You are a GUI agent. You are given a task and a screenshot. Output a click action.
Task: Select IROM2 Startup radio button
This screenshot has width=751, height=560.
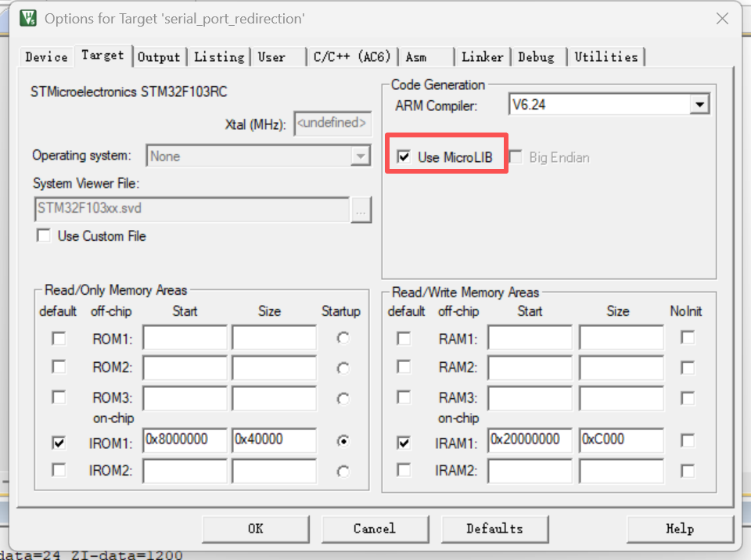(x=343, y=472)
